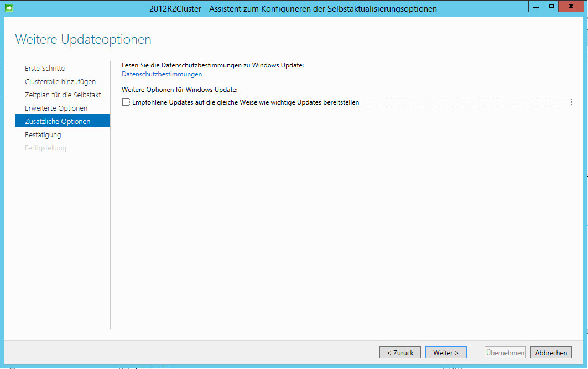
Task: Enable the Empfohlene Updates checkbox
Action: pos(126,102)
